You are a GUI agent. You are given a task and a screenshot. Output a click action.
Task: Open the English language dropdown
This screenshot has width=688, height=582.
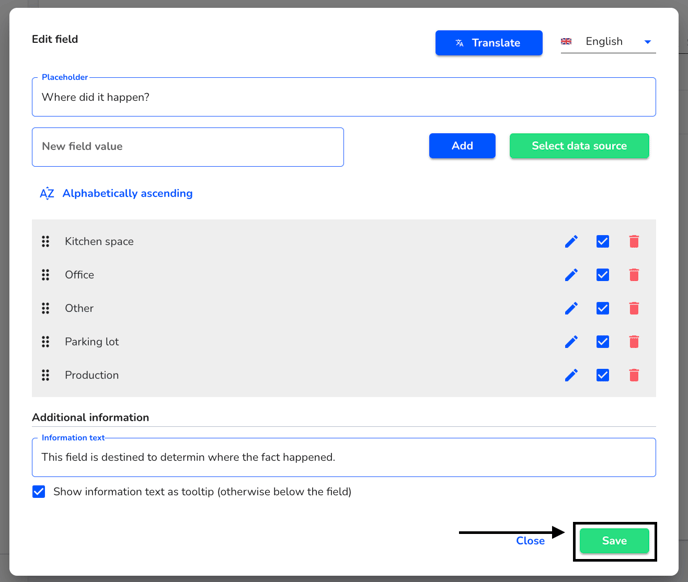608,42
